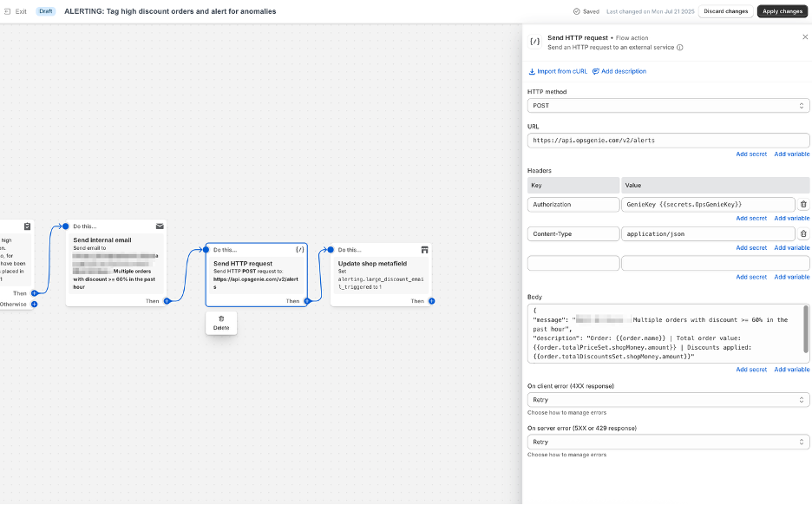The height and width of the screenshot is (505, 812).
Task: Remove the Content-Type header via trash icon
Action: (803, 233)
